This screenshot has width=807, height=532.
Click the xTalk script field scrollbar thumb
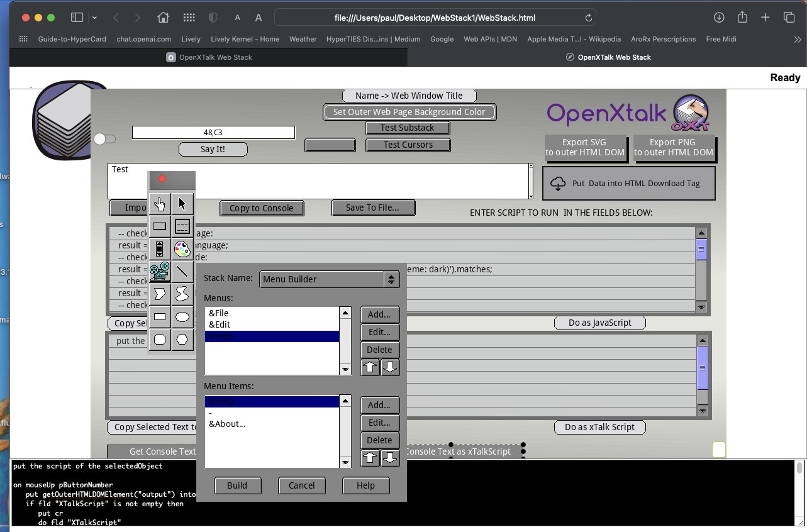703,368
